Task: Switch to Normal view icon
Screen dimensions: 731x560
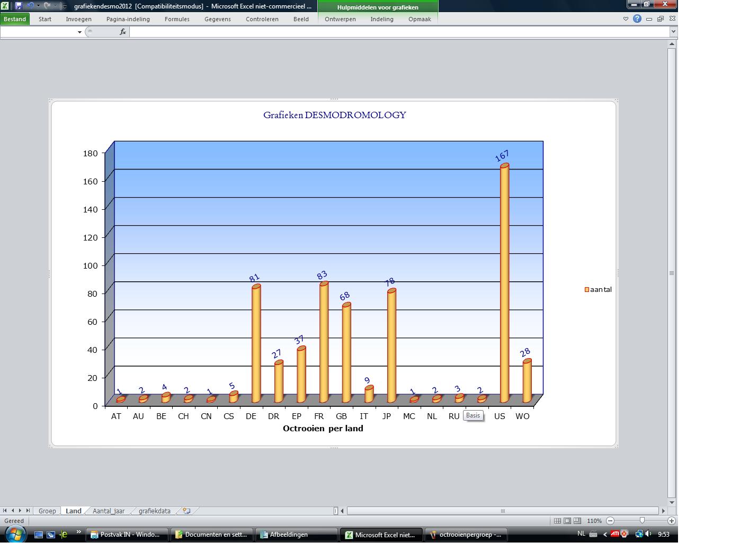Action: click(557, 521)
